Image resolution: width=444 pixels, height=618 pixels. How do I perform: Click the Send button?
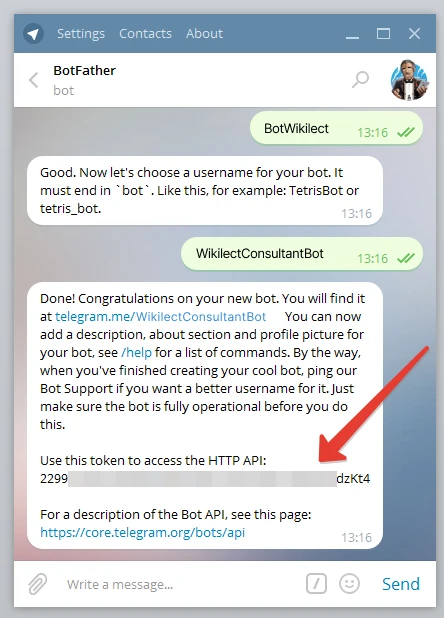click(401, 584)
